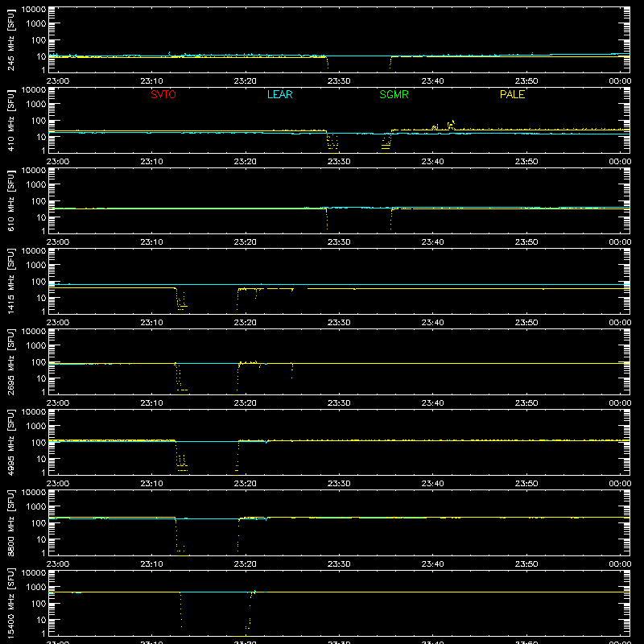Screen dimensions: 644x644
Task: Click the 100 tick label on 610 MHz plot
Action: click(x=38, y=201)
